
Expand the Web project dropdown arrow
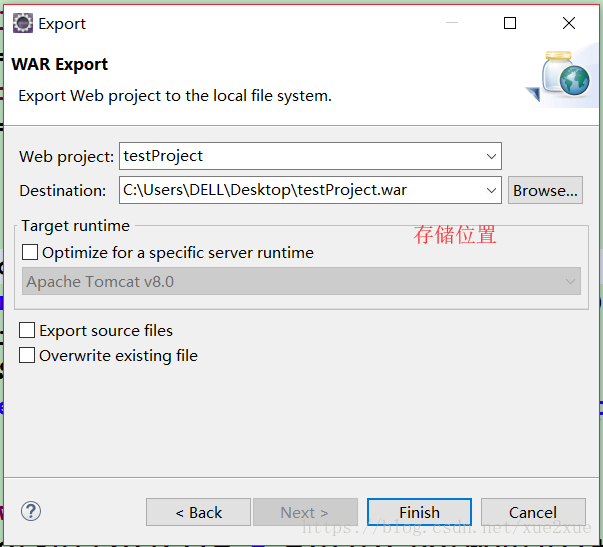pyautogui.click(x=491, y=156)
